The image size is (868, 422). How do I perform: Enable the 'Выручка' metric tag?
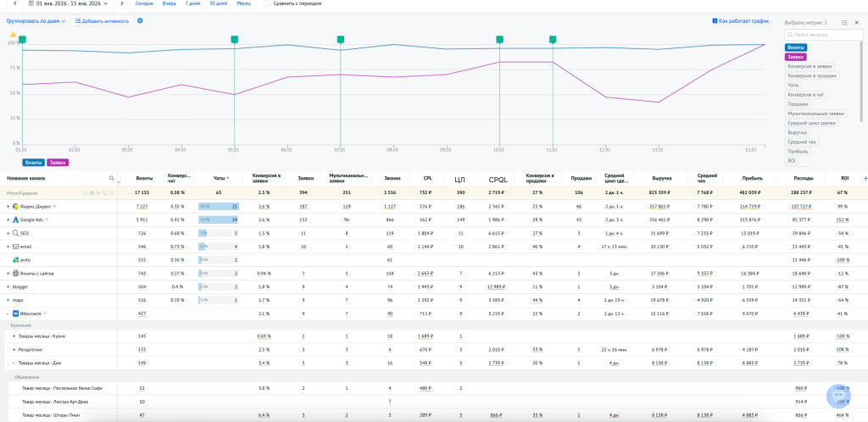point(797,132)
